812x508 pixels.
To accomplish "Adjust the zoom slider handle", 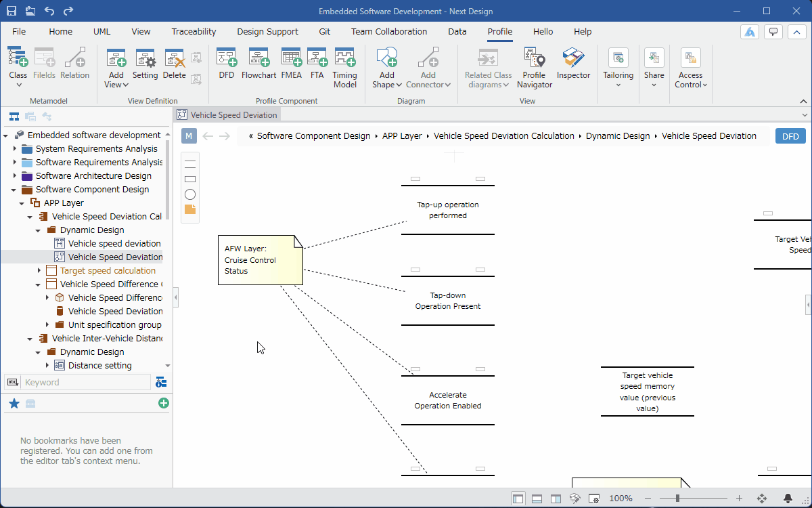I will pyautogui.click(x=677, y=499).
